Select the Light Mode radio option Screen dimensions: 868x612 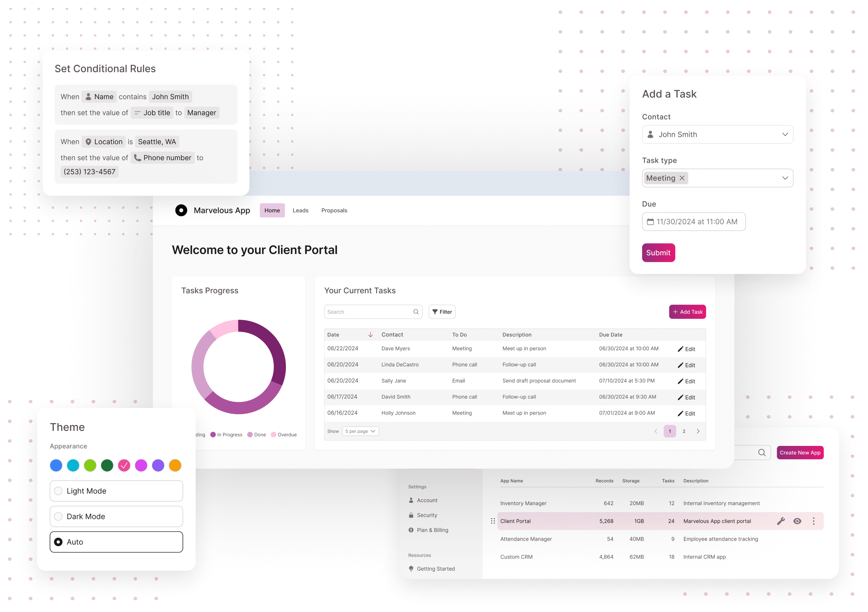point(116,491)
